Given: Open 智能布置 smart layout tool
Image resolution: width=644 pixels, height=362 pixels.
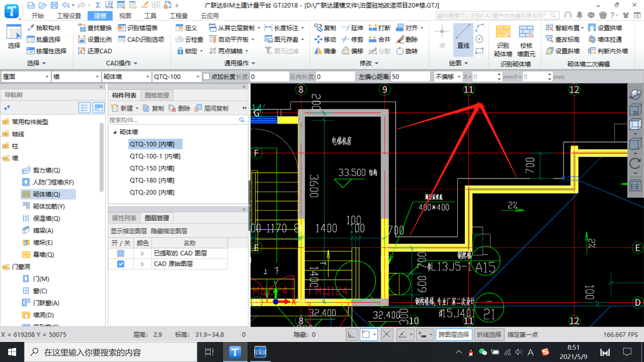Looking at the screenshot, I should [x=565, y=28].
